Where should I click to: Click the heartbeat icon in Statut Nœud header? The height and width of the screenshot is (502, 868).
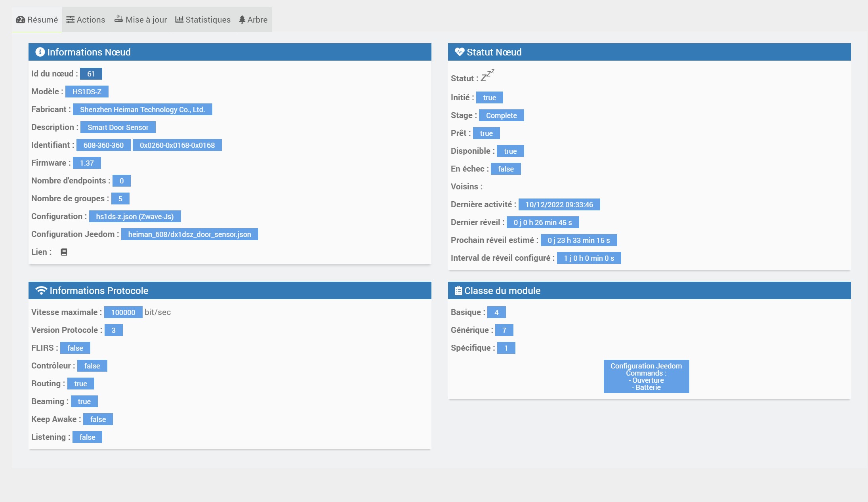pos(459,52)
